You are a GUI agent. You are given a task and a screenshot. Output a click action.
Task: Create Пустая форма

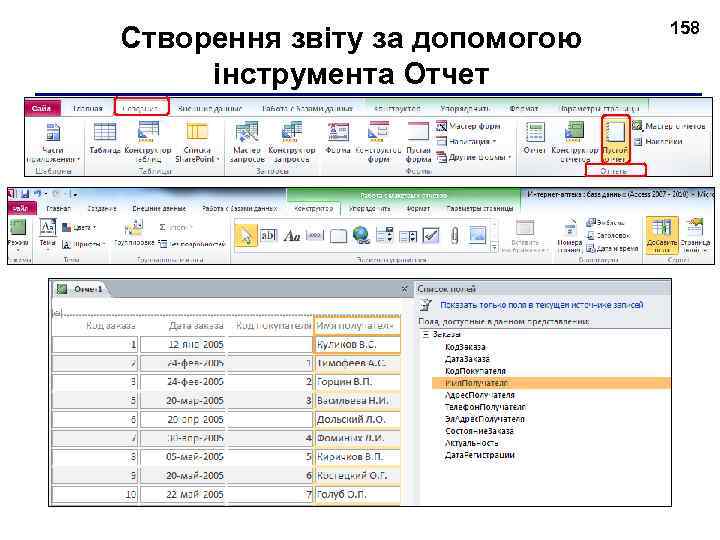(x=418, y=141)
